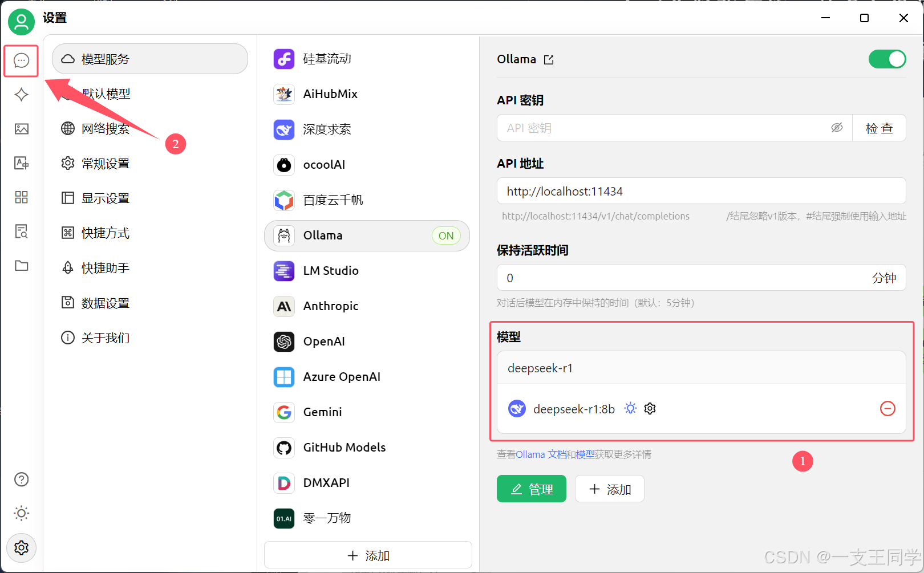The width and height of the screenshot is (924, 573).
Task: Click the 检查 API key button
Action: coord(879,128)
